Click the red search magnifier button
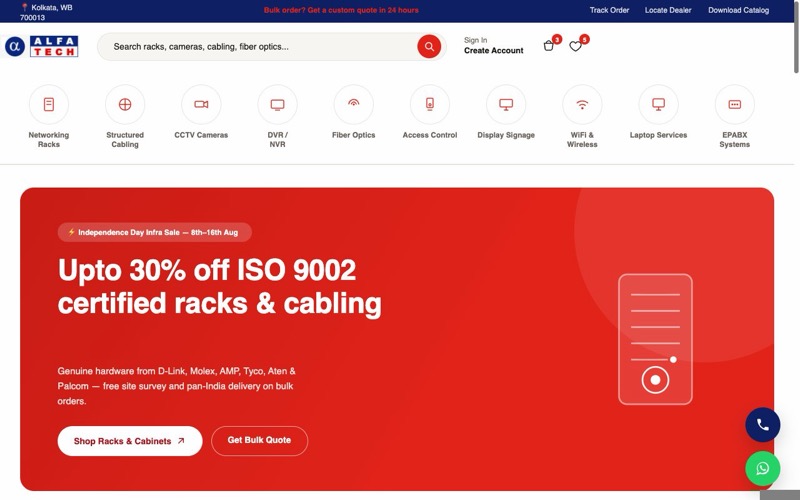The height and width of the screenshot is (500, 800). tap(429, 46)
